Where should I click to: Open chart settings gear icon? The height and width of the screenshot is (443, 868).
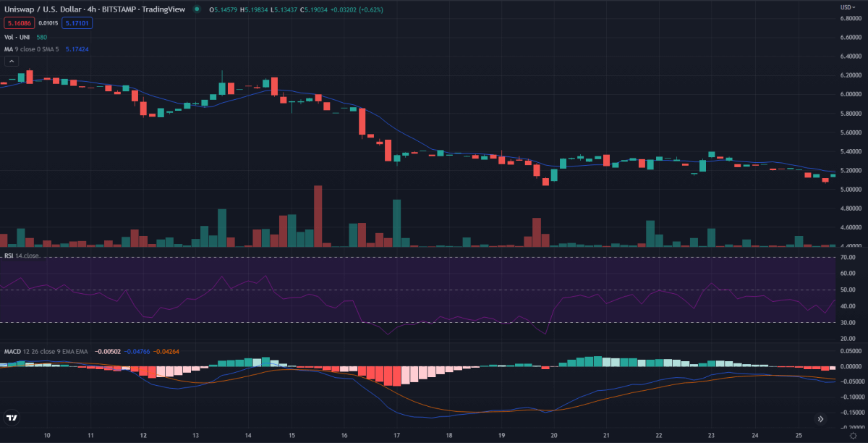852,436
